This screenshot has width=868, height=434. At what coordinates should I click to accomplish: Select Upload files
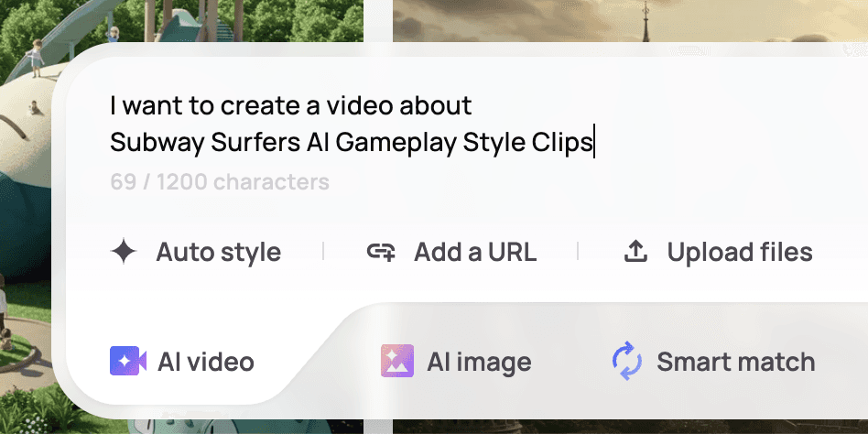coord(719,252)
